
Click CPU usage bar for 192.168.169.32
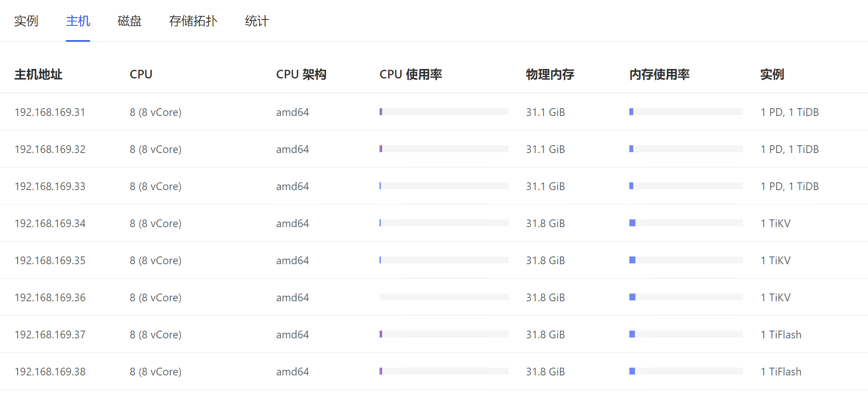tap(444, 148)
